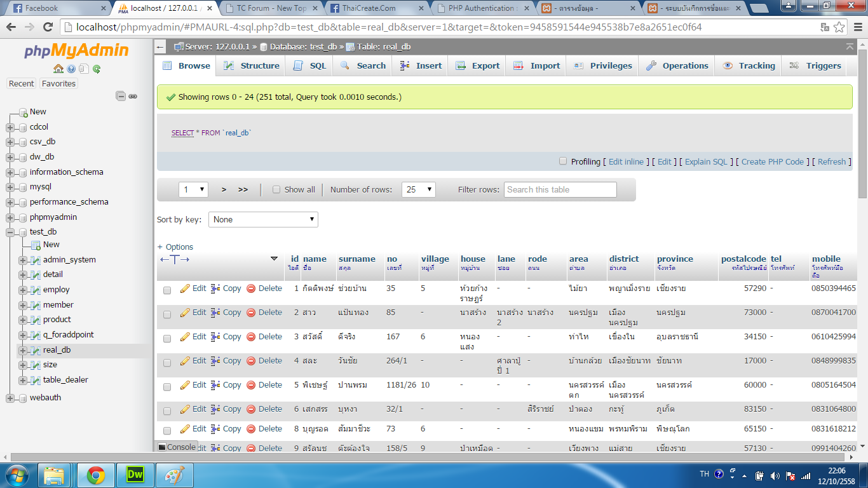Jump to last page with >> button
The height and width of the screenshot is (488, 868).
pos(243,189)
